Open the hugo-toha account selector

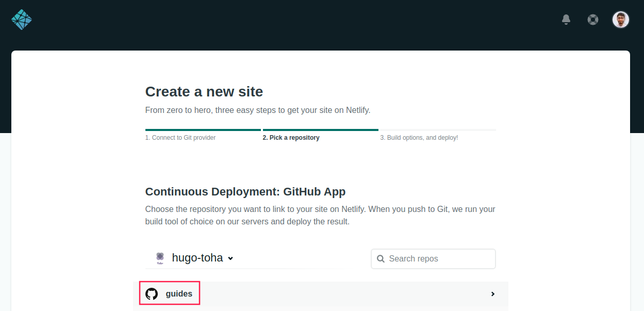[x=197, y=258]
